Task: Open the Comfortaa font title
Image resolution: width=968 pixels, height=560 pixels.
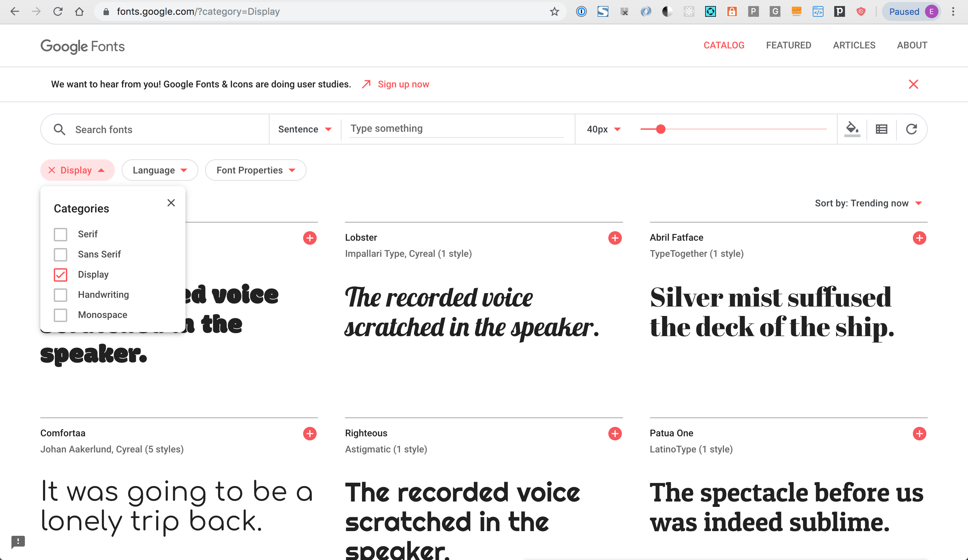Action: [x=63, y=433]
